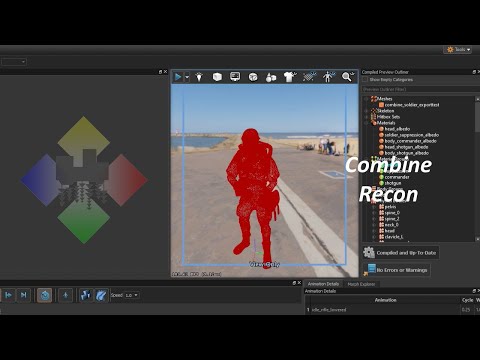The image size is (480, 360).
Task: Expand the Skeleton tree node
Action: point(366,111)
